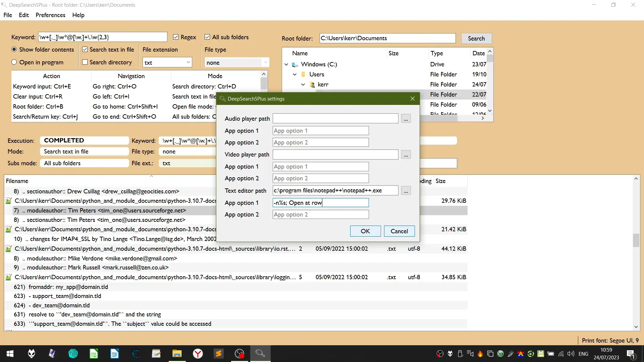Click the Yandex Browser icon in taskbar
Image resolution: width=644 pixels, height=362 pixels.
[198, 354]
